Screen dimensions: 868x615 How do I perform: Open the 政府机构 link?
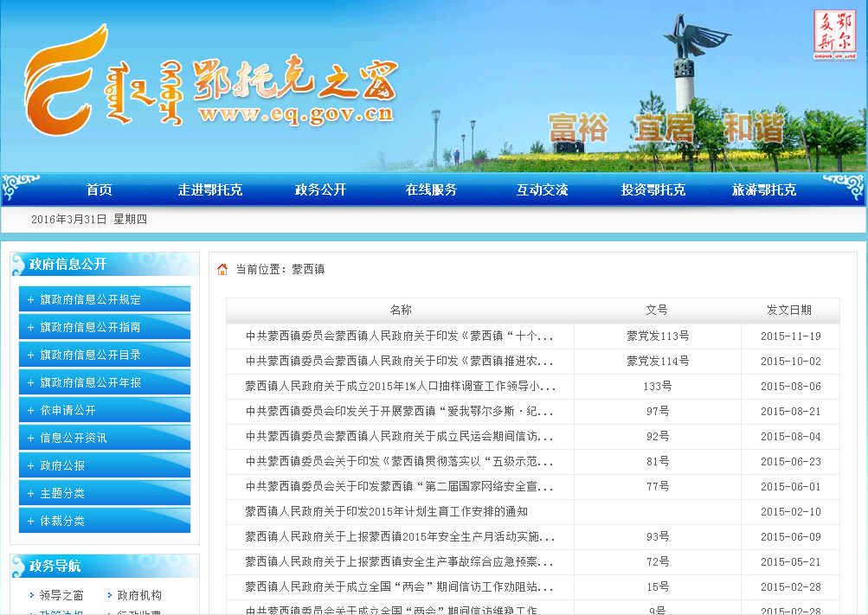[x=139, y=595]
